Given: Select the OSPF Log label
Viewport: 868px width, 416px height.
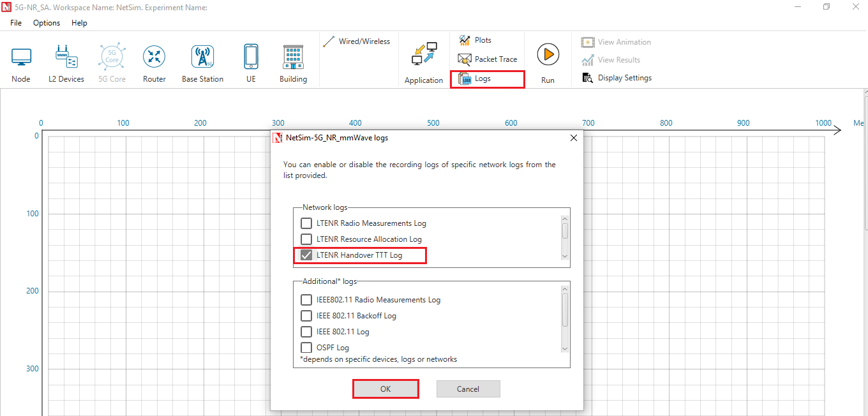Looking at the screenshot, I should coord(333,348).
